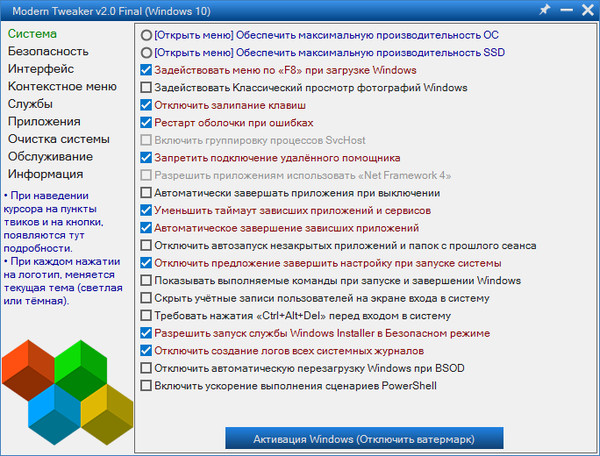Close the Modern Tweaker window
Screen dimensions: 600x456
[588, 10]
